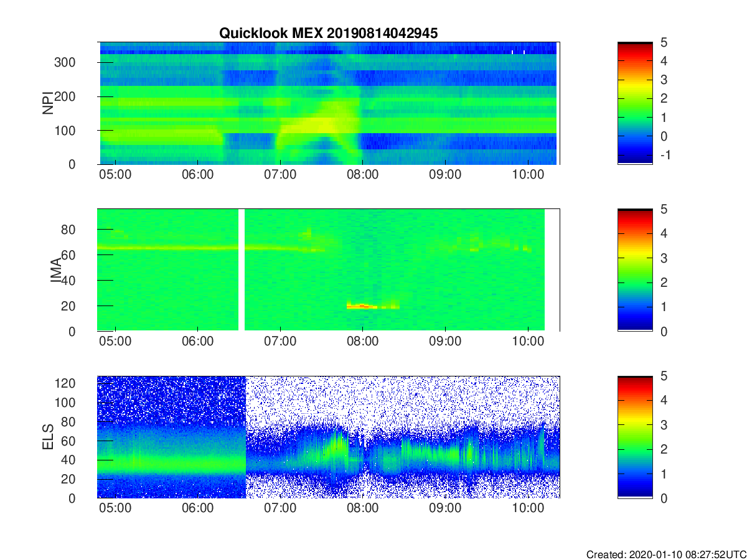
Task: Click the 09:00 tick under NPI panel
Action: click(445, 174)
